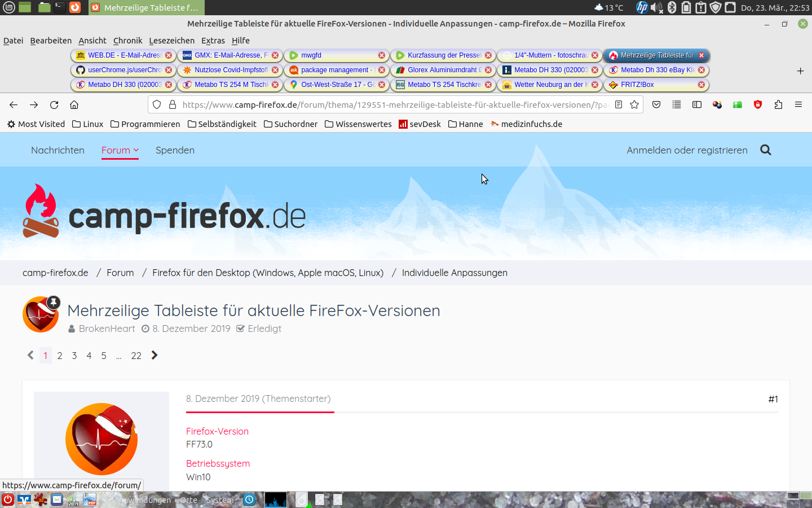This screenshot has width=812, height=508.
Task: Open the battery status tray icon
Action: [x=686, y=7]
